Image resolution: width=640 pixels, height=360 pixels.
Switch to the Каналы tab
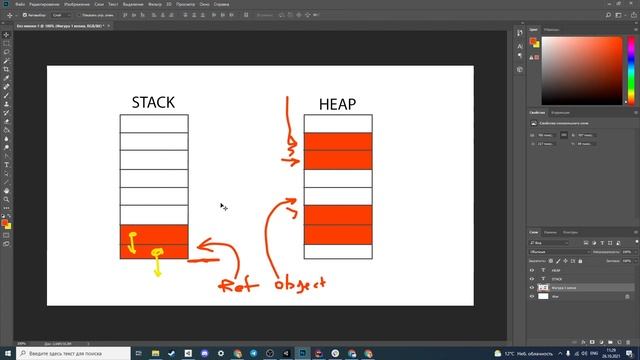pos(550,232)
